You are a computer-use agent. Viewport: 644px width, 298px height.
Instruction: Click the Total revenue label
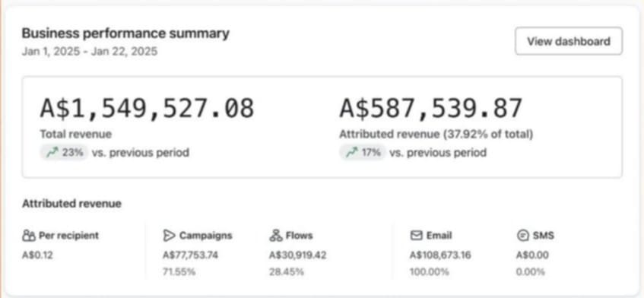(x=75, y=135)
